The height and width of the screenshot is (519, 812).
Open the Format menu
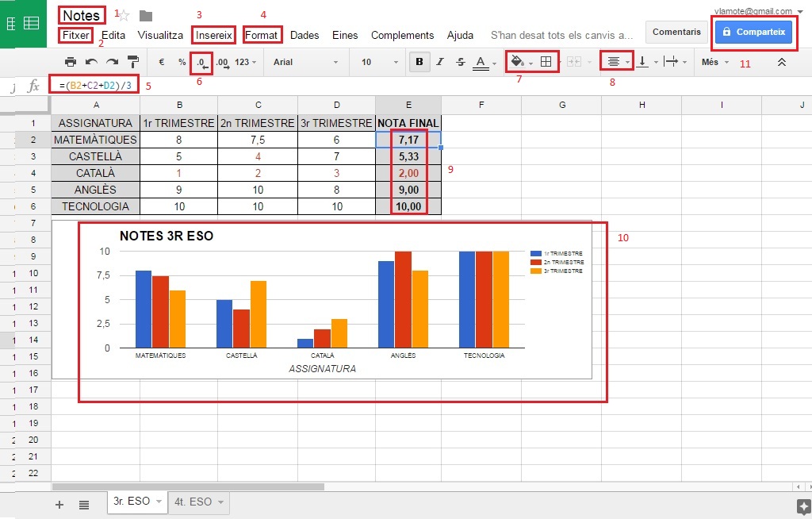coord(262,35)
